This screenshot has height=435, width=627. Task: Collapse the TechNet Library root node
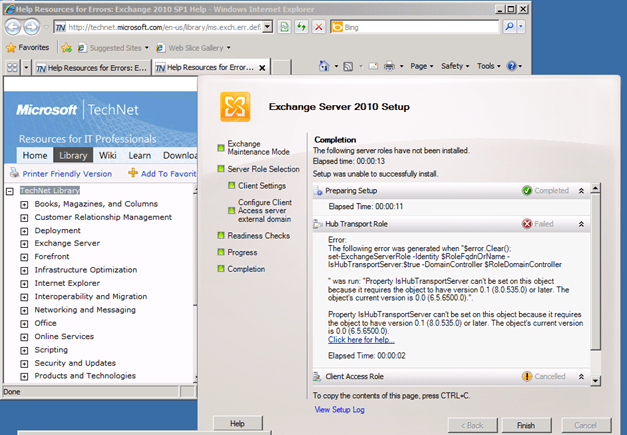(10, 190)
